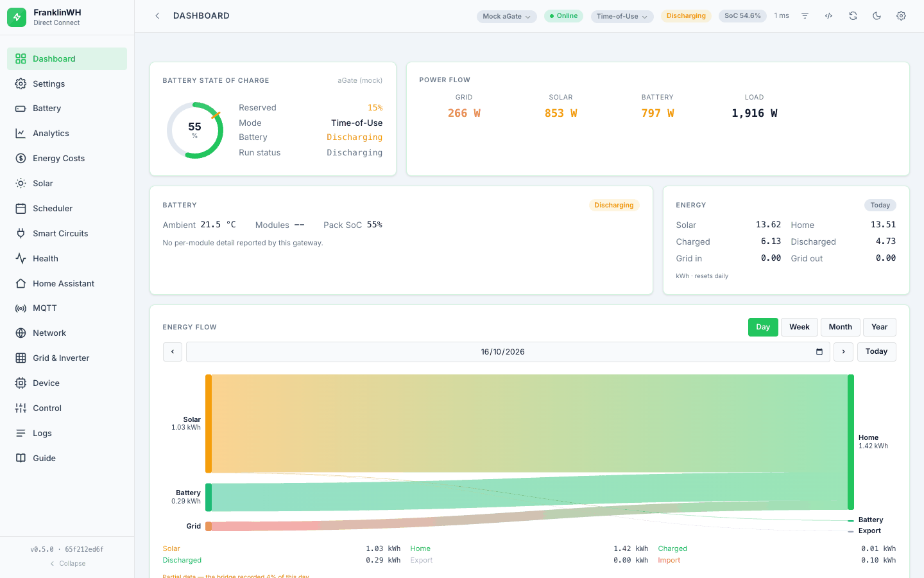Toggle dark mode with the moon icon
Image resolution: width=924 pixels, height=578 pixels.
point(877,16)
